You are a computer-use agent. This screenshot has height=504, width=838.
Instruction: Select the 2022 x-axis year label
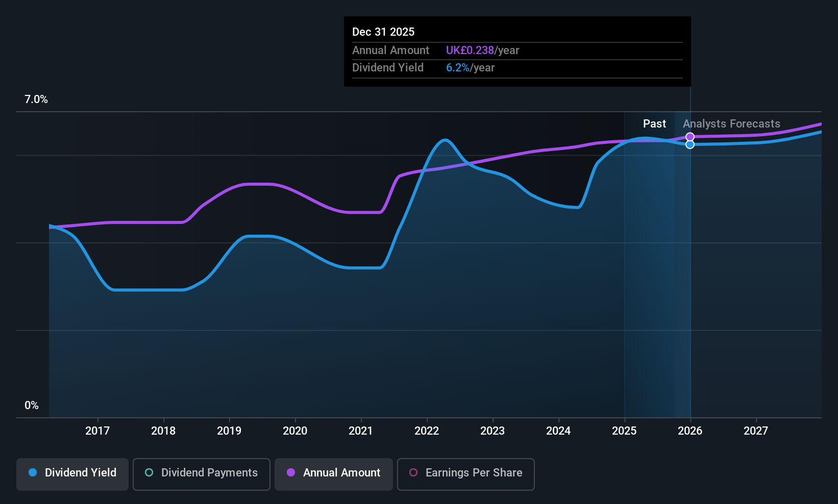coord(427,431)
